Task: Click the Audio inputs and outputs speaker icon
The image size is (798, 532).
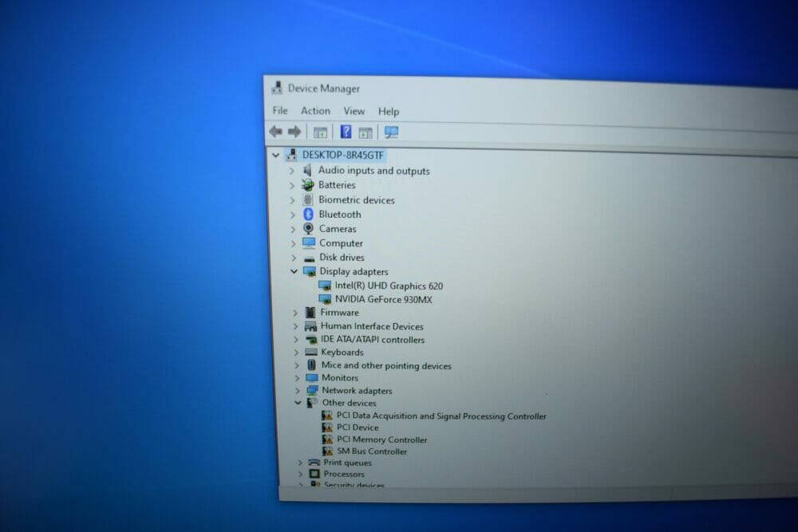Action: tap(307, 170)
